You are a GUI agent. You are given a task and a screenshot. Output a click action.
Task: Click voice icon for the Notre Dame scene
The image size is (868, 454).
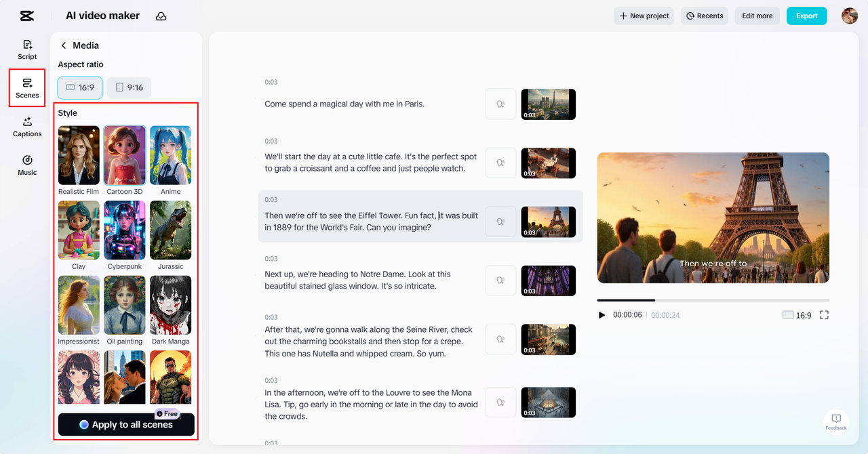click(x=501, y=281)
